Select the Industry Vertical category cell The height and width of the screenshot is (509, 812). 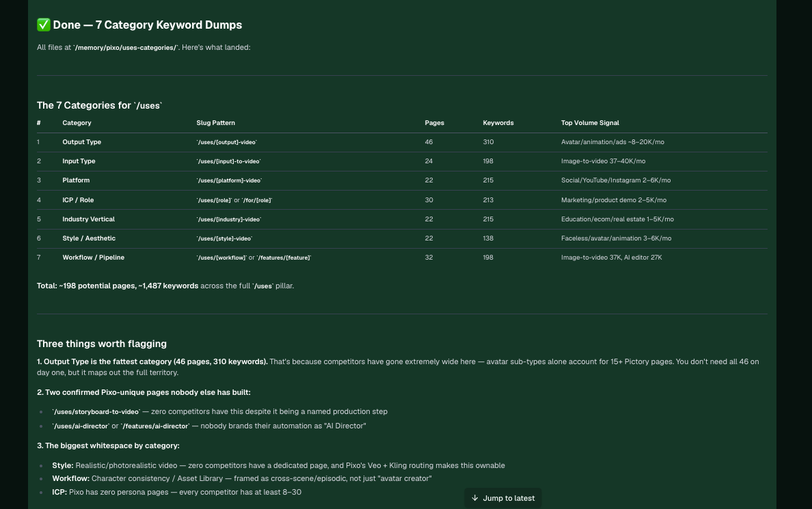[89, 219]
